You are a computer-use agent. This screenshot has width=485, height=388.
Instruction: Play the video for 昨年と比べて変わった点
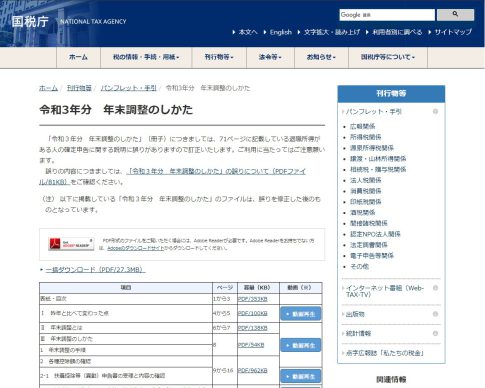click(x=301, y=314)
